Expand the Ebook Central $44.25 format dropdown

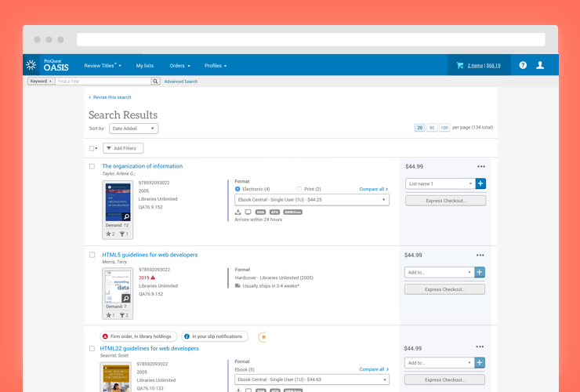[312, 199]
